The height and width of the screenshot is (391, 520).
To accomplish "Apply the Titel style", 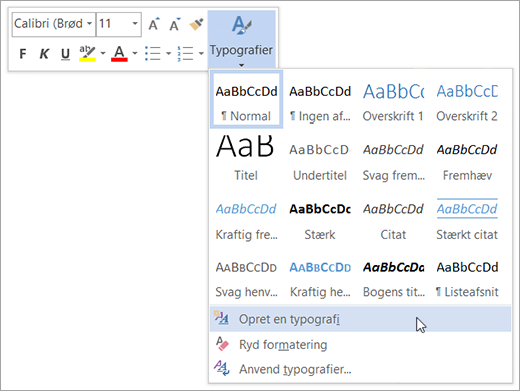I will (x=246, y=159).
